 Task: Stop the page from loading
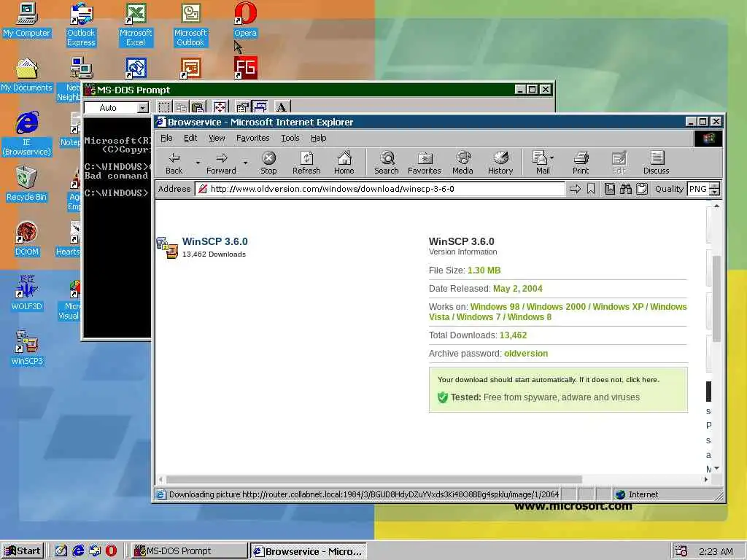(268, 163)
